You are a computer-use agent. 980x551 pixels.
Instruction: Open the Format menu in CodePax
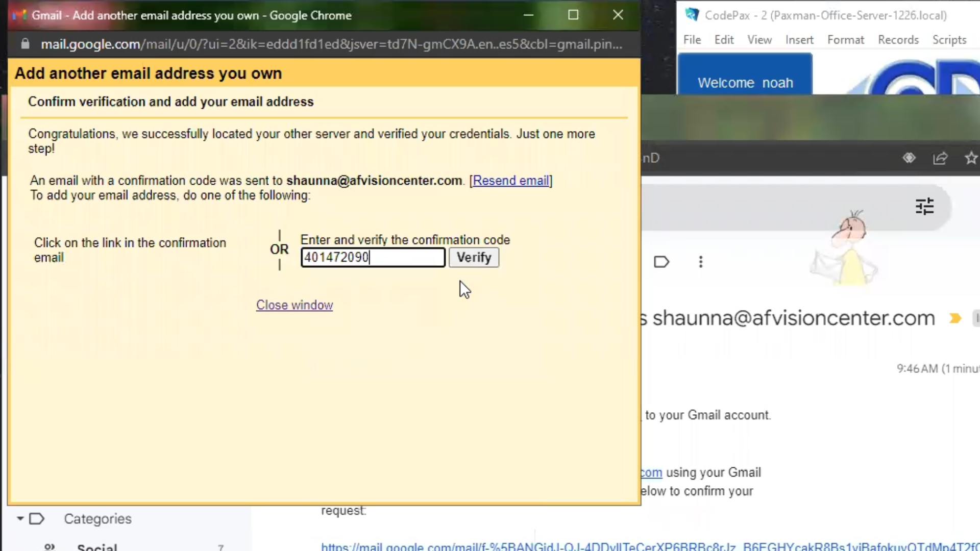tap(845, 40)
